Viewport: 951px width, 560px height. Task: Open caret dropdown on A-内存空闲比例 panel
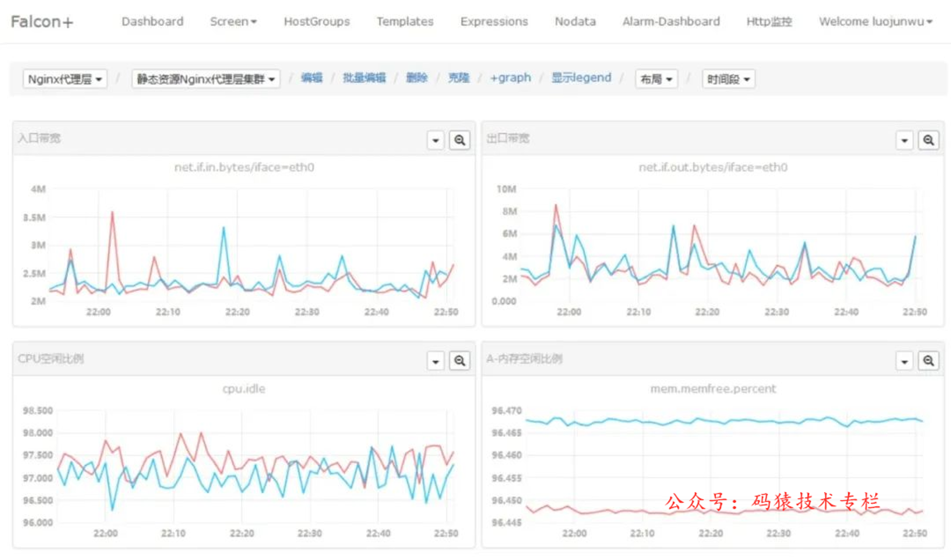click(x=904, y=361)
